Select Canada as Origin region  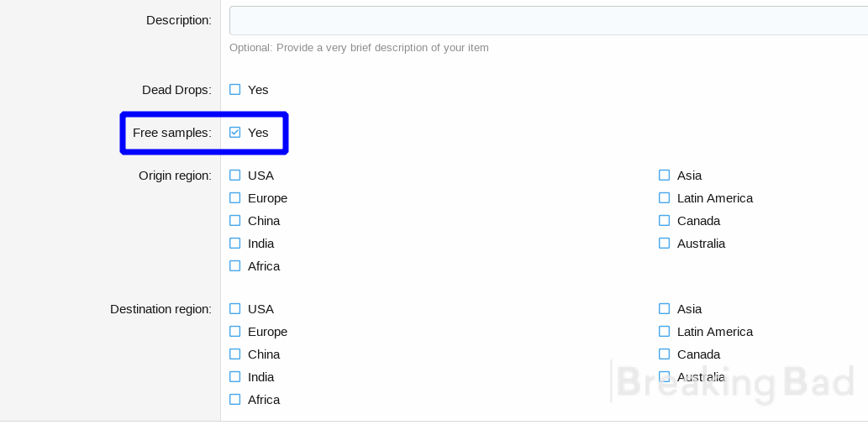[x=665, y=221]
